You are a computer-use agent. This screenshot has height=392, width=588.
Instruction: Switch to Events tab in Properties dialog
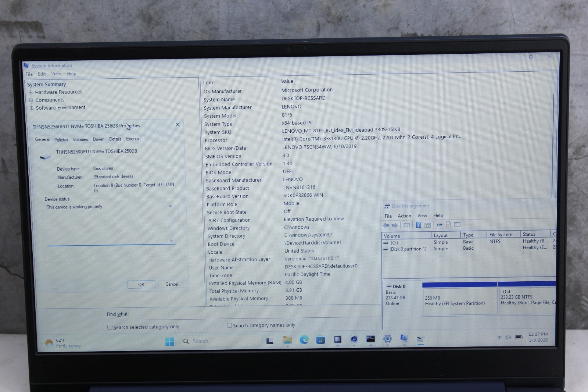tap(132, 139)
